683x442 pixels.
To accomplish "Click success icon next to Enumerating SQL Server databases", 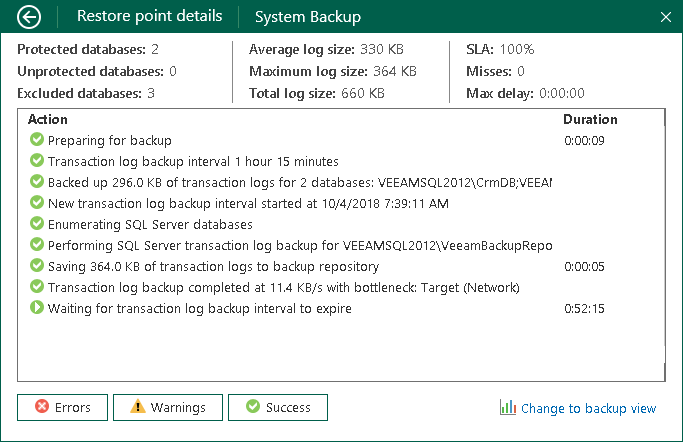I will click(37, 225).
